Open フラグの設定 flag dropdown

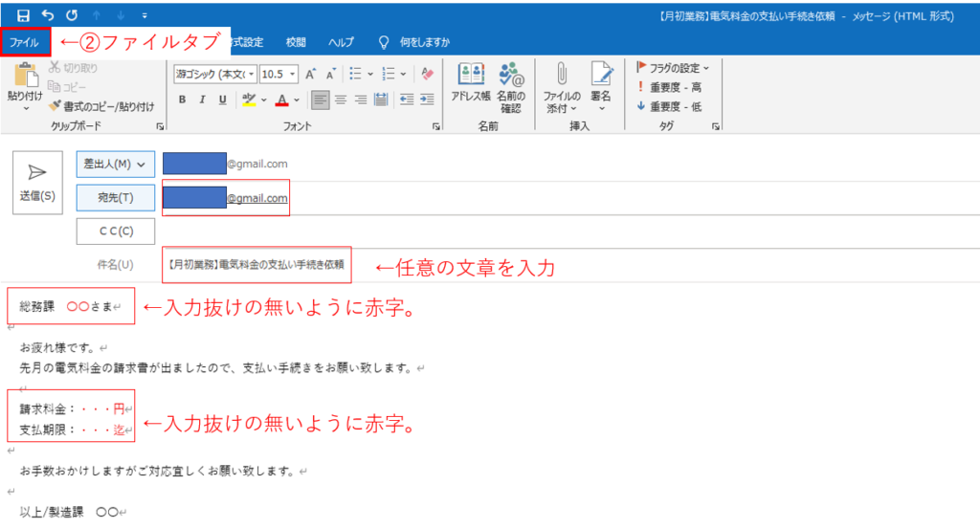pyautogui.click(x=673, y=68)
